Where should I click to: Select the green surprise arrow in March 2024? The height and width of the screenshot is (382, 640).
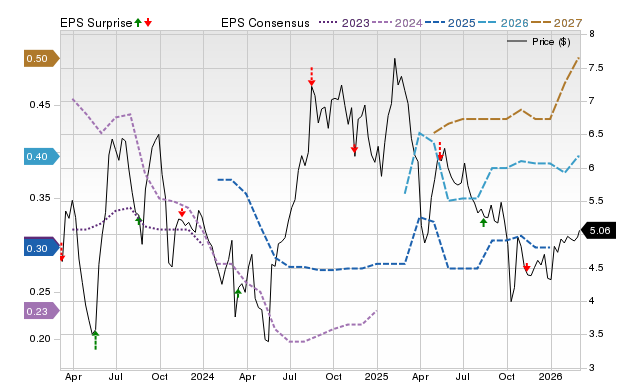pyautogui.click(x=238, y=293)
